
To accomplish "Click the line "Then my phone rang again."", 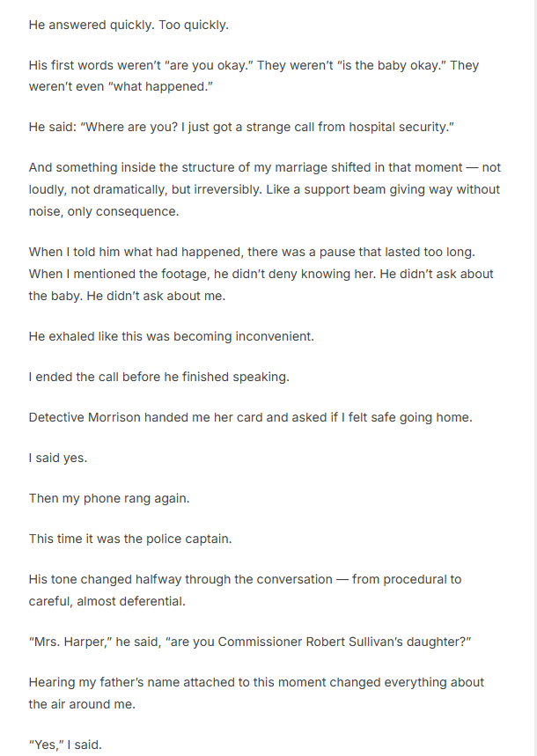I will click(109, 498).
